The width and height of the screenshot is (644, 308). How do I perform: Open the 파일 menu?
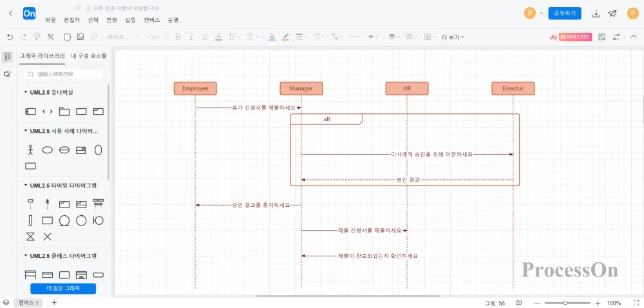pos(50,20)
